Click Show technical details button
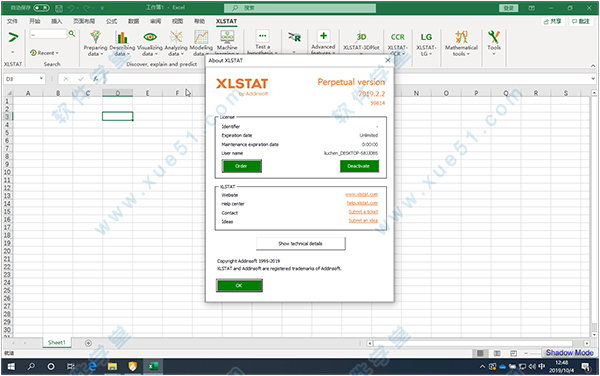Screen dimensions: 600x376 (300, 243)
